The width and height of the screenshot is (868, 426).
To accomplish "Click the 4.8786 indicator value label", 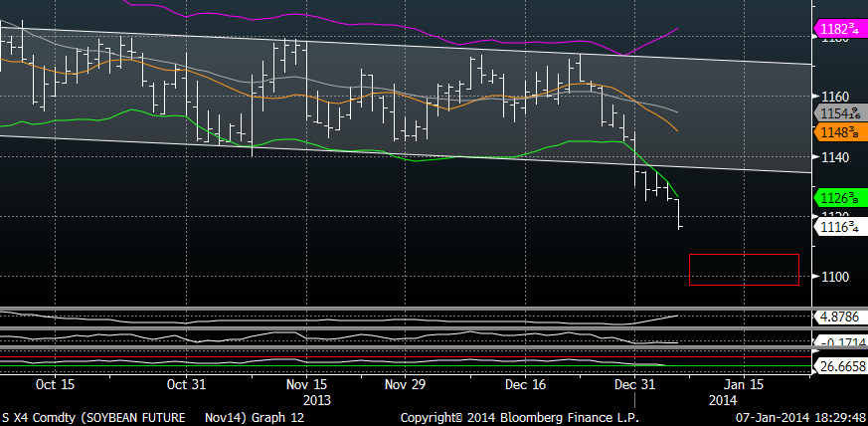I will tap(841, 317).
